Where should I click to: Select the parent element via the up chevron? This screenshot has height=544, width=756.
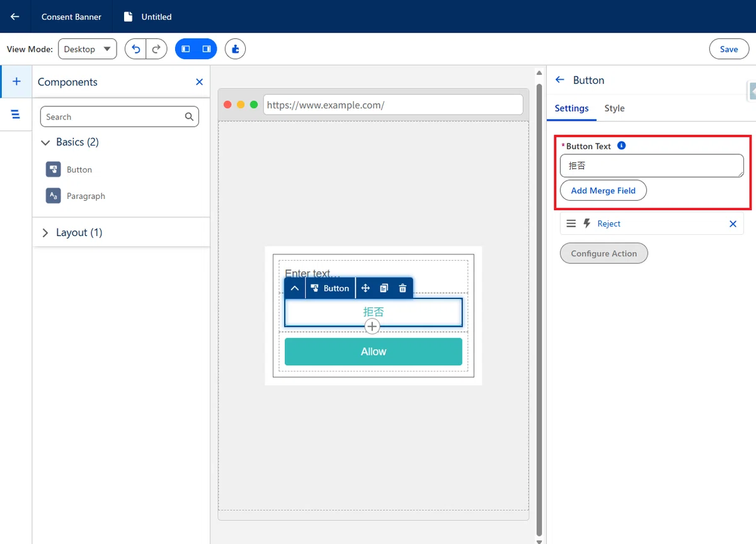tap(295, 288)
